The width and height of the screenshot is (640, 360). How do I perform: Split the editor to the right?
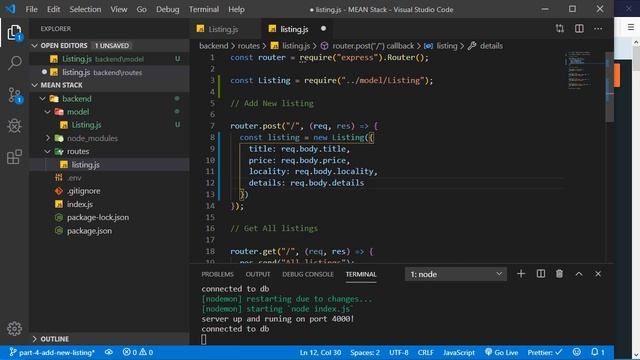point(579,29)
